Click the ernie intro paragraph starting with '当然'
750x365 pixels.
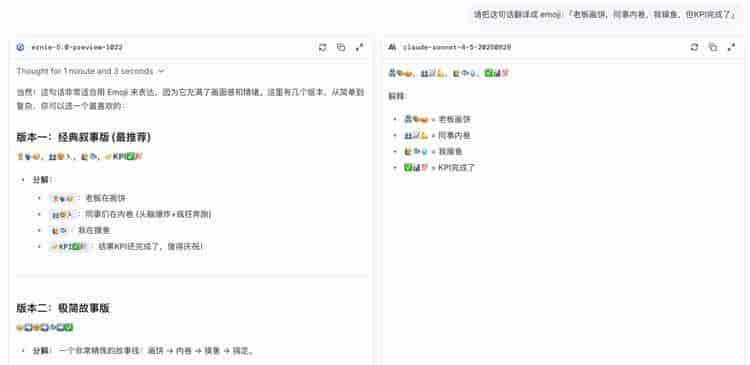190,99
